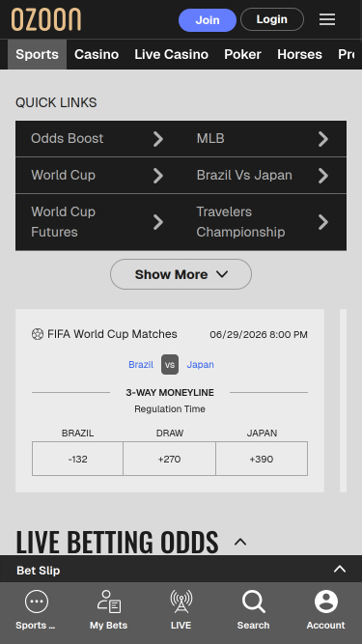
Task: Select Draw odds +270
Action: [x=170, y=459]
